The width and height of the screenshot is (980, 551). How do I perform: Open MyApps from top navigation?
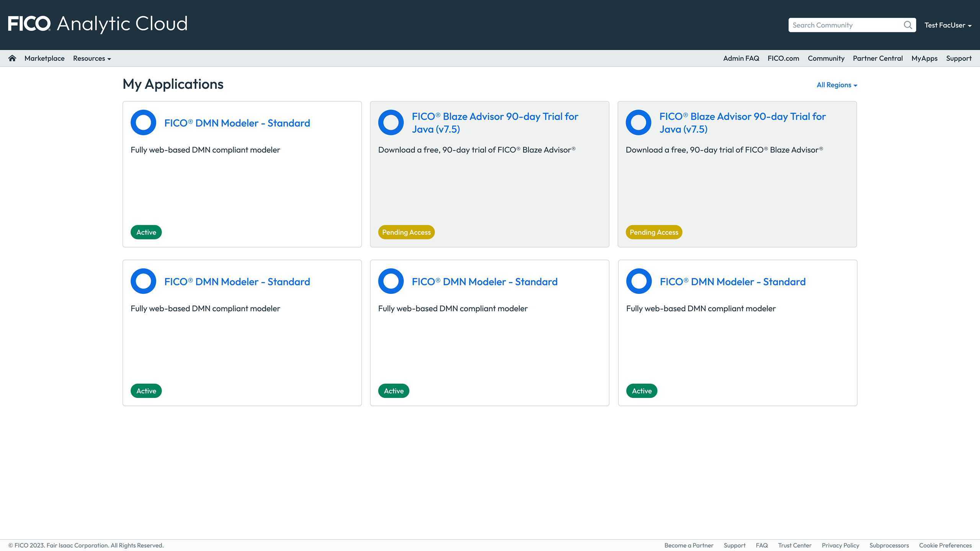(924, 59)
